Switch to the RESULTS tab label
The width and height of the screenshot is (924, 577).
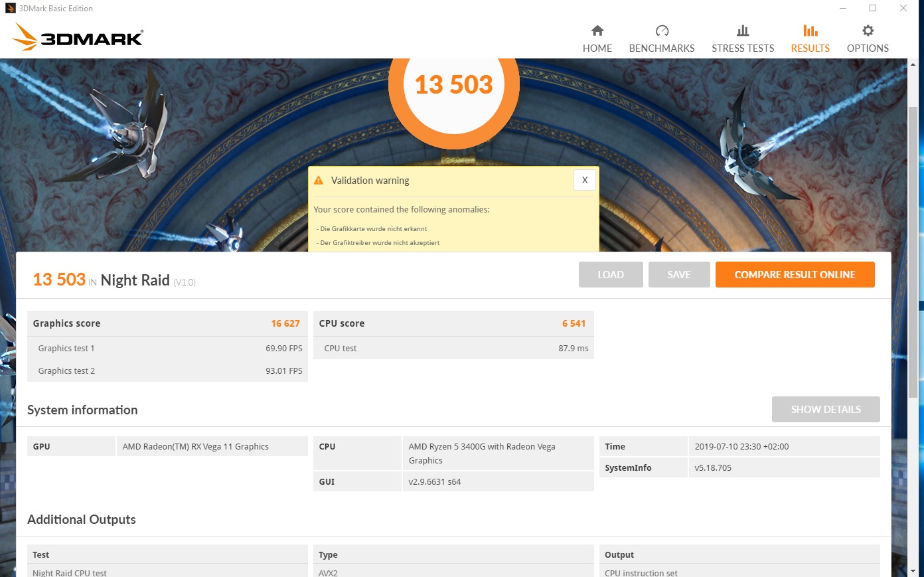coord(810,48)
